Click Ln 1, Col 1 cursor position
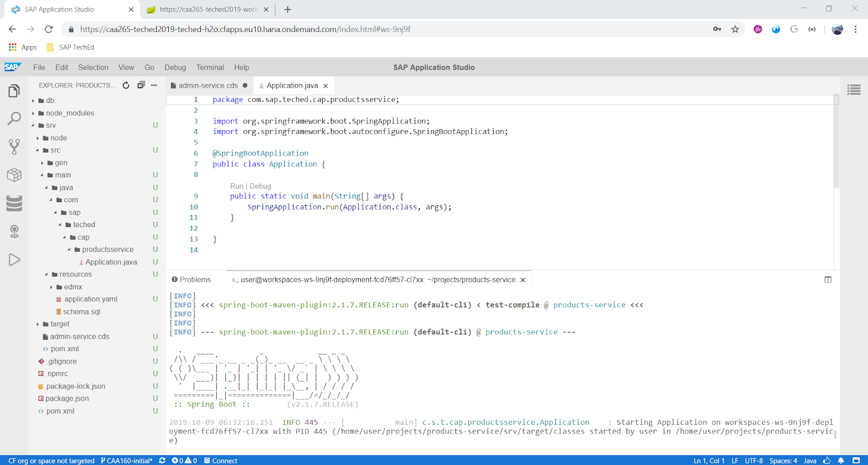 709,461
